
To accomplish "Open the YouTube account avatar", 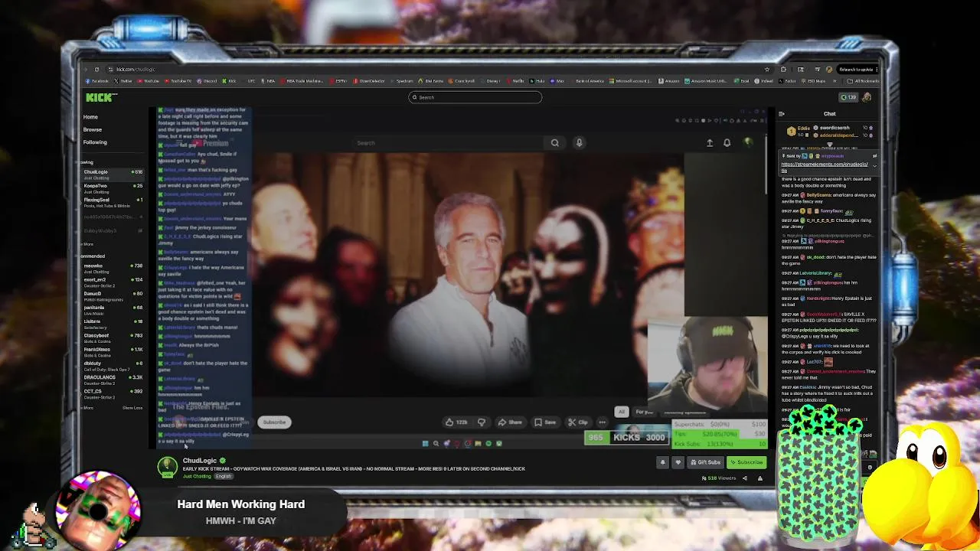I will point(748,143).
